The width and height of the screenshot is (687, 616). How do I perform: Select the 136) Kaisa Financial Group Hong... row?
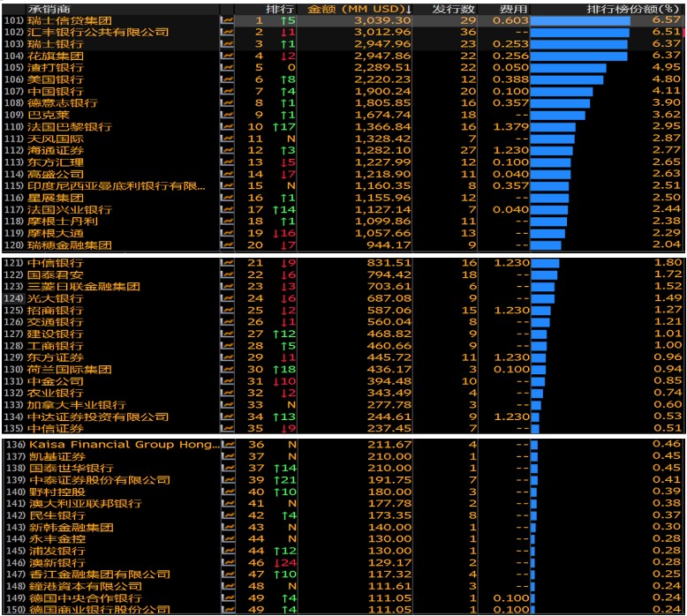point(343,445)
